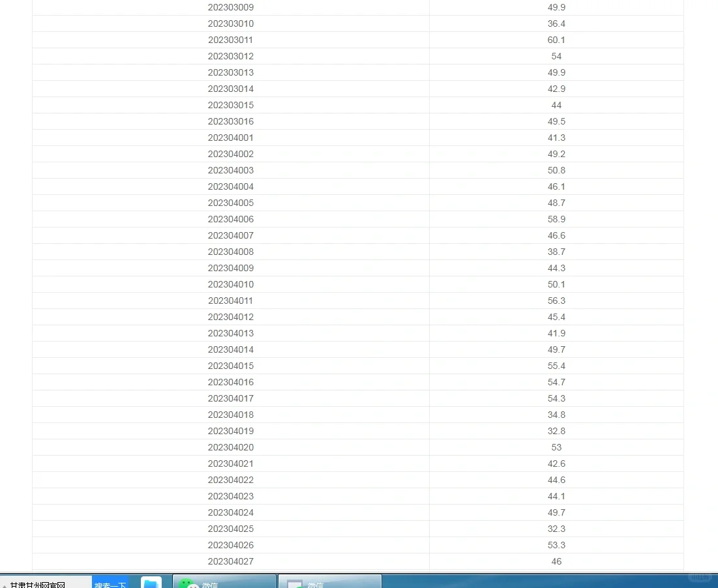
Task: Click score 36.4 in row 202303010
Action: coord(556,24)
